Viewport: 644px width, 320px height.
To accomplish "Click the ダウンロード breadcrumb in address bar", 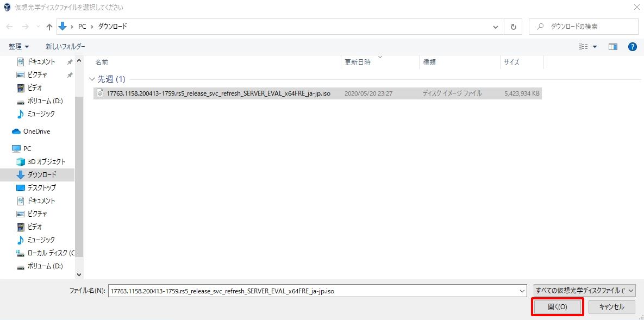I will [112, 27].
